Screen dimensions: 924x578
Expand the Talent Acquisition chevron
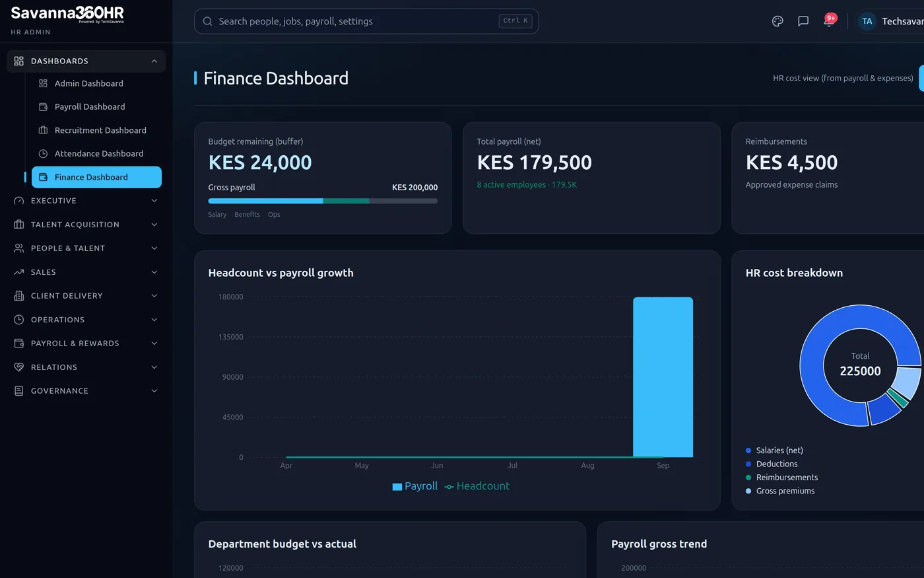point(154,225)
